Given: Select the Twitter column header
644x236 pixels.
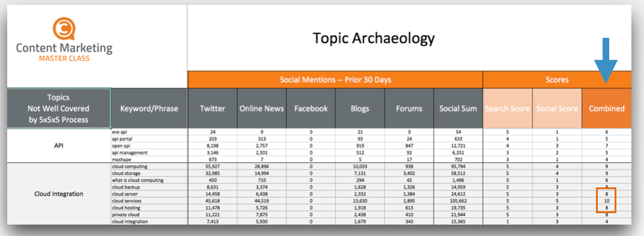Looking at the screenshot, I should pos(212,109).
